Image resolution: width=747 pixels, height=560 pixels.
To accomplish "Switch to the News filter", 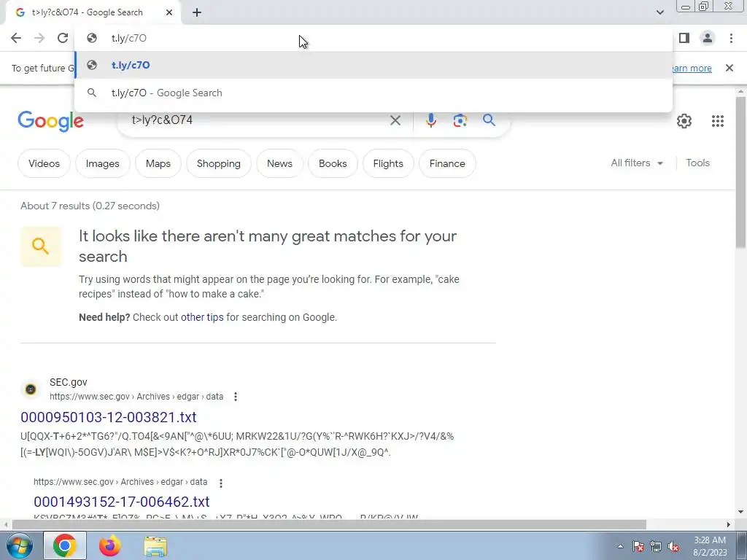I will pos(279,163).
